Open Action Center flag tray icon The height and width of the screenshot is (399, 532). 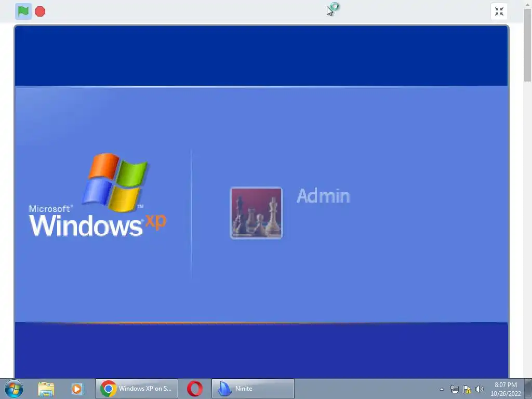(467, 389)
